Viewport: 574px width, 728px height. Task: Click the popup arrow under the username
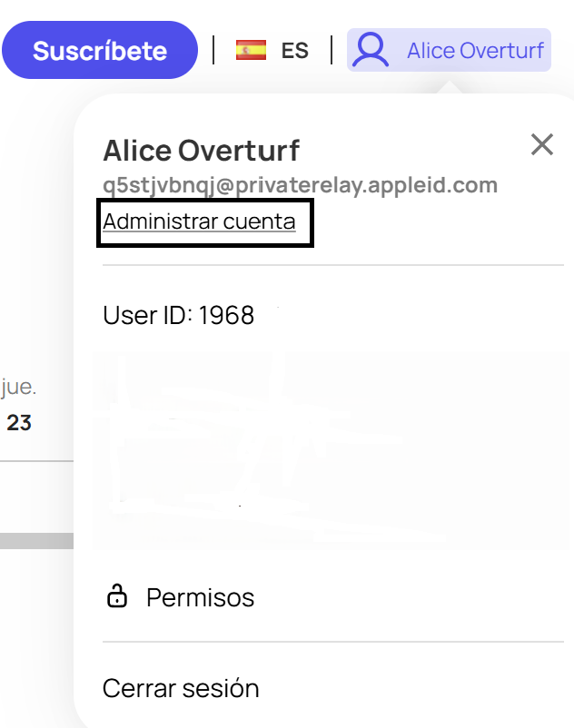(449, 87)
